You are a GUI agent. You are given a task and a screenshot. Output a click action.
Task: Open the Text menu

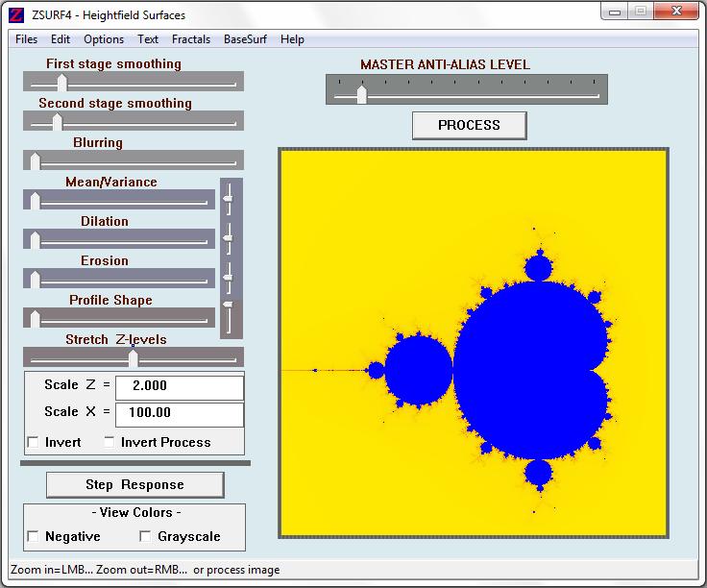click(148, 39)
